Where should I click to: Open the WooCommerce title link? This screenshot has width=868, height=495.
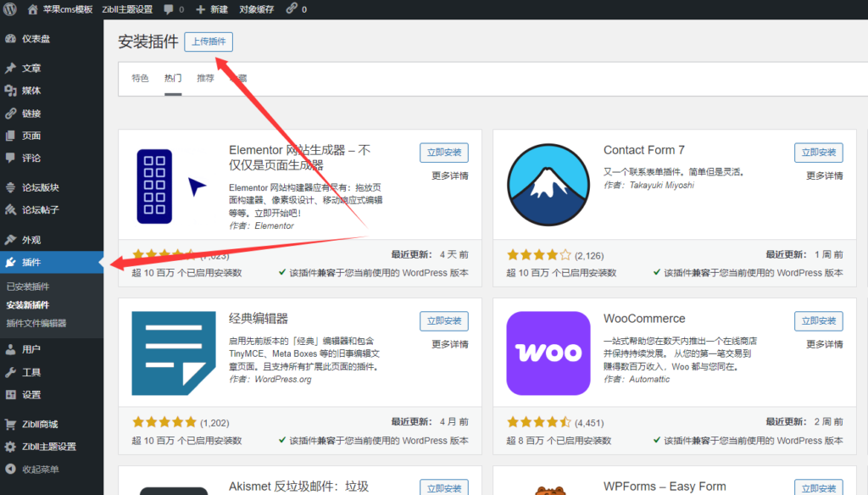coord(644,319)
